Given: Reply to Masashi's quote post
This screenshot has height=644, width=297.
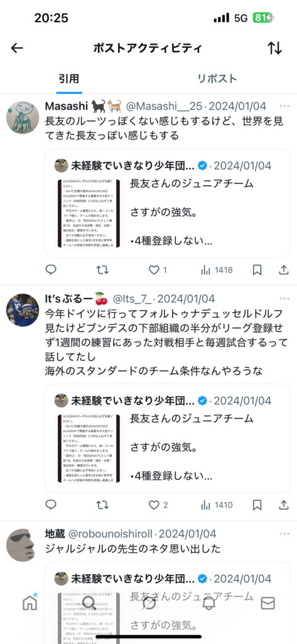Looking at the screenshot, I should click(x=51, y=270).
